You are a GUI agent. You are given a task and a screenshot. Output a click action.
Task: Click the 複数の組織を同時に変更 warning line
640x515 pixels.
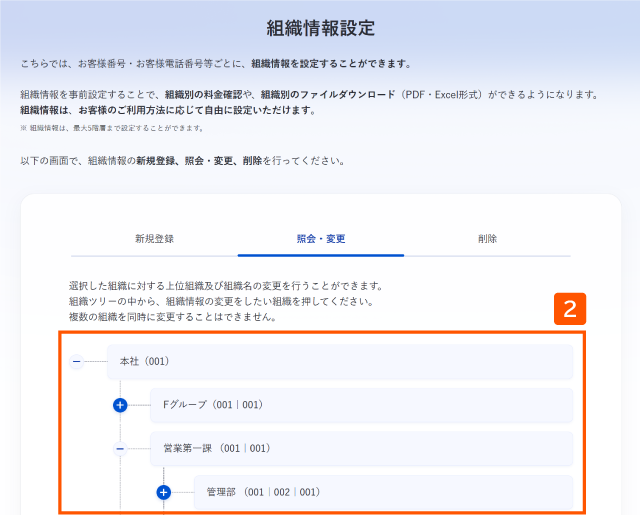tap(173, 317)
